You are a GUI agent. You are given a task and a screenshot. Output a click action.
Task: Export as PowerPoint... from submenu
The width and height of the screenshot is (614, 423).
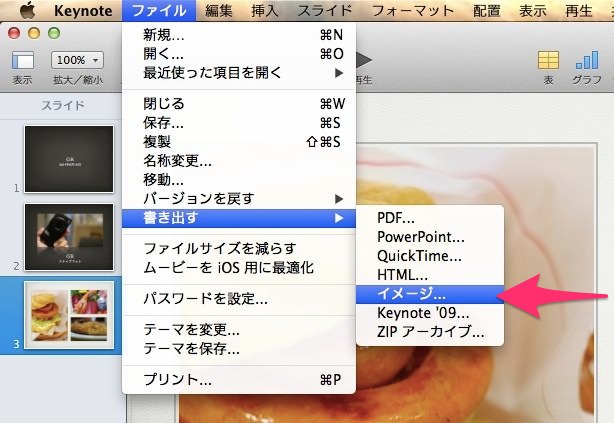pyautogui.click(x=430, y=237)
